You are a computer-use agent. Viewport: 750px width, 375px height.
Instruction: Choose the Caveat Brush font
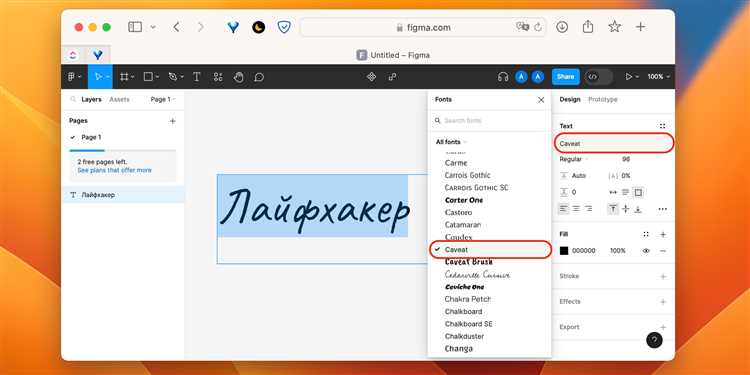[x=469, y=262]
